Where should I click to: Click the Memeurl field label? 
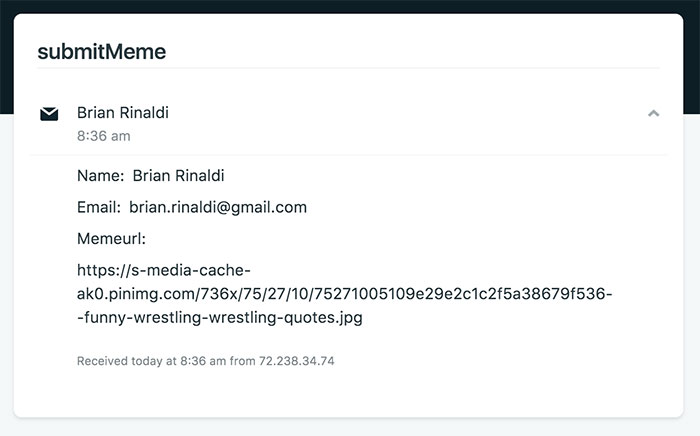tap(111, 239)
